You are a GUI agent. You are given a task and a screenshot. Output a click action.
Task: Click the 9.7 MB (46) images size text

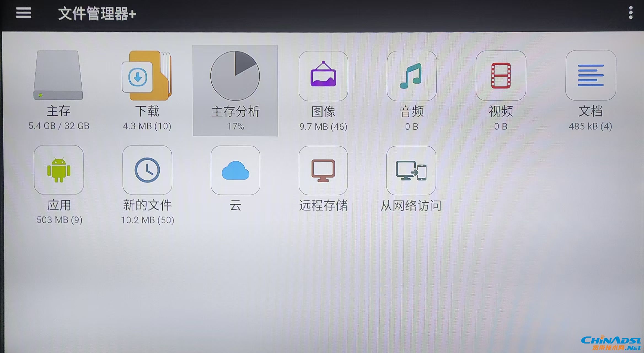(323, 127)
